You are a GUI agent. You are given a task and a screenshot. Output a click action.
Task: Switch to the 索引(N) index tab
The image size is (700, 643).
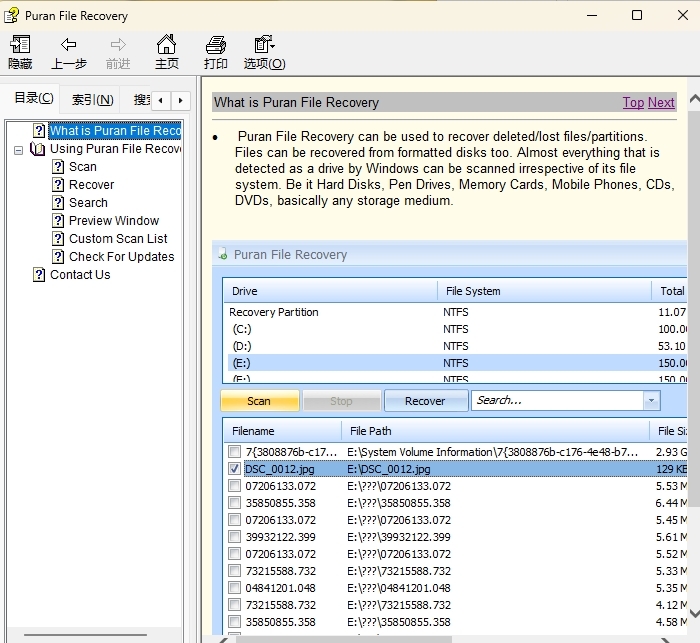coord(93,99)
